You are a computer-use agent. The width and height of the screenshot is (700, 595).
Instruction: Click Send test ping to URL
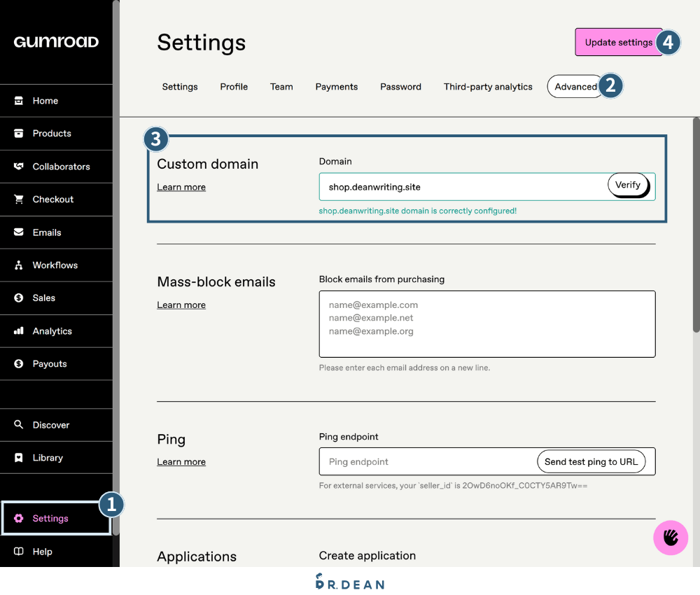point(591,462)
